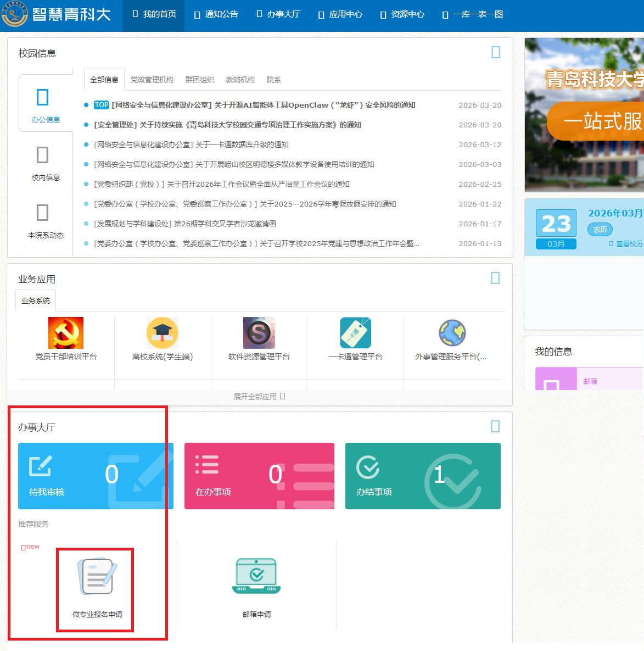Open the 办结事项 green tile
Screen dimensions: 644x651
423,476
